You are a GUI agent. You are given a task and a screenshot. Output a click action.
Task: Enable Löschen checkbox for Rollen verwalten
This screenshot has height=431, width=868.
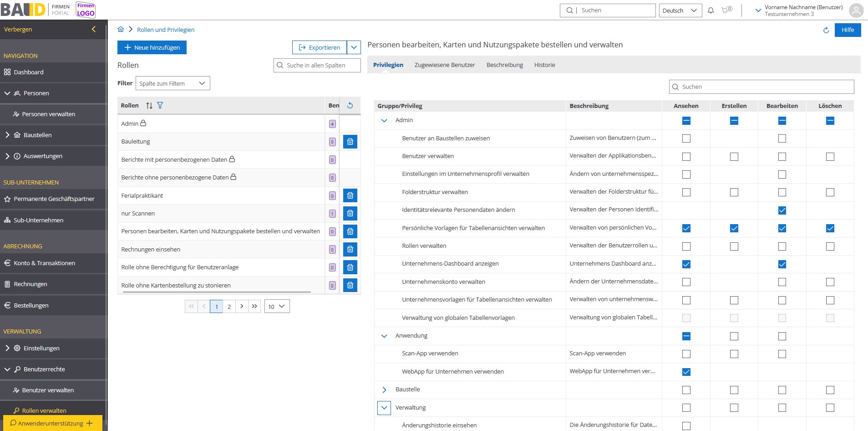[830, 246]
